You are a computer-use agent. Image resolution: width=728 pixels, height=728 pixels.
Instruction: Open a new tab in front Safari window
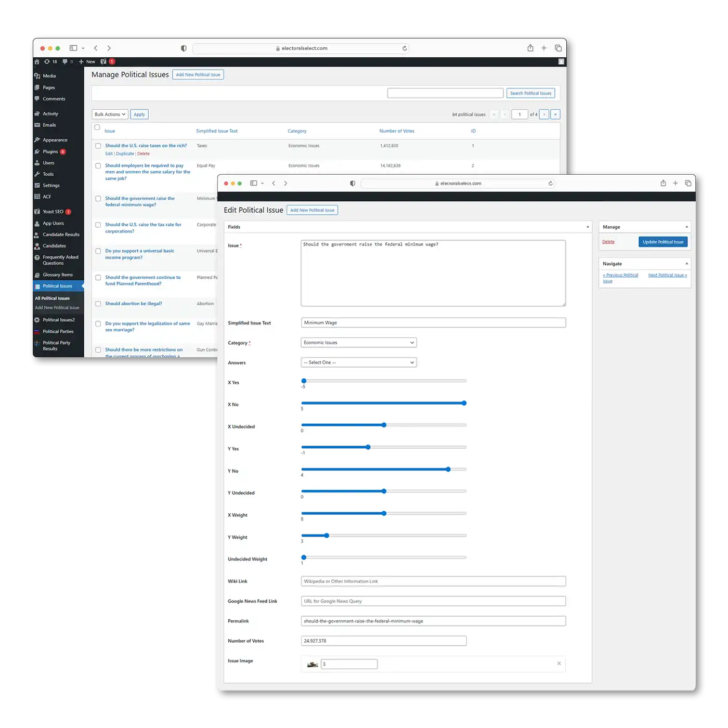point(675,183)
